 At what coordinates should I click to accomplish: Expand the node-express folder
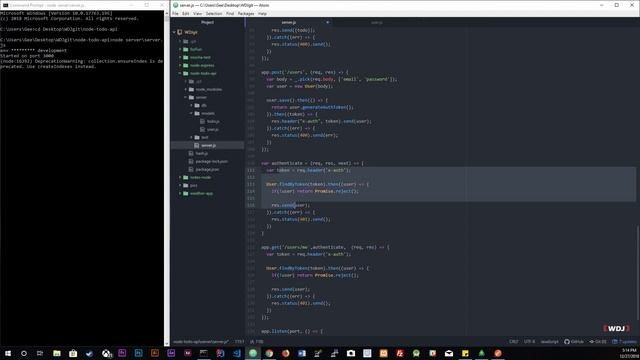point(180,65)
